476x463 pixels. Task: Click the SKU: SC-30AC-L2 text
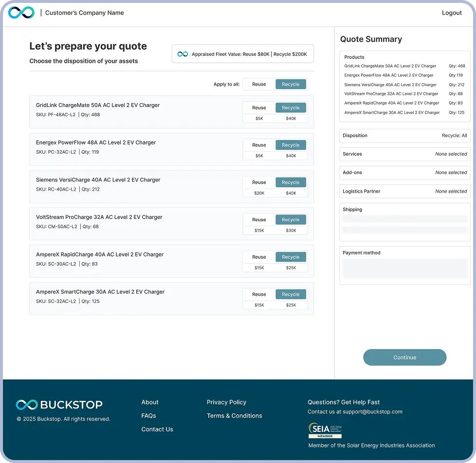click(56, 264)
